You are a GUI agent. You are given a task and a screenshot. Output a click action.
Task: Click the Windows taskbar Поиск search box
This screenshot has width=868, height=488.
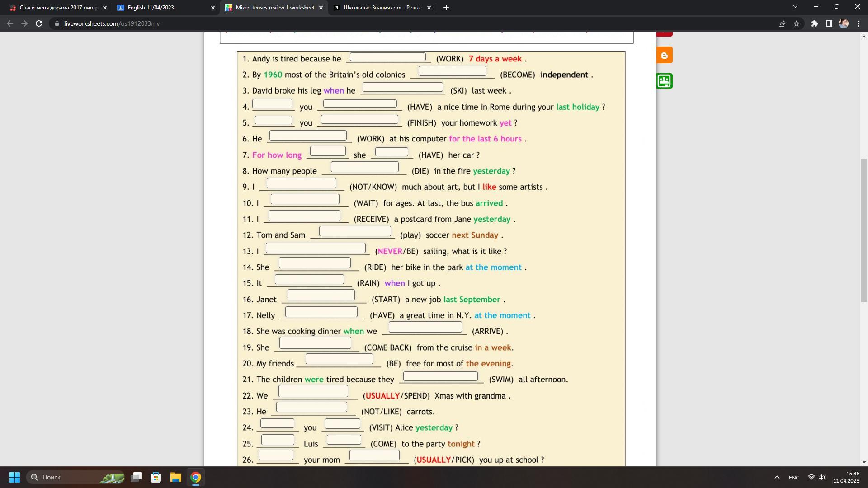[68, 477]
